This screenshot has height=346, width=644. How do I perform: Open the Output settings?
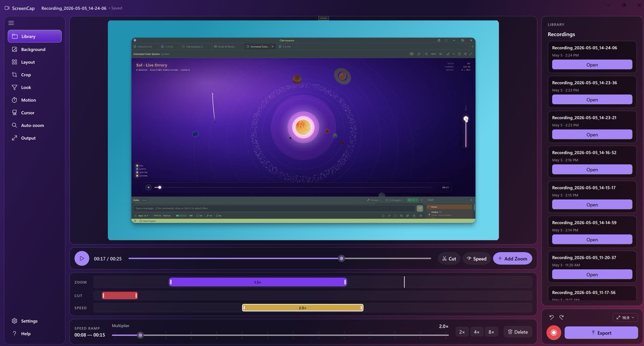click(x=34, y=138)
